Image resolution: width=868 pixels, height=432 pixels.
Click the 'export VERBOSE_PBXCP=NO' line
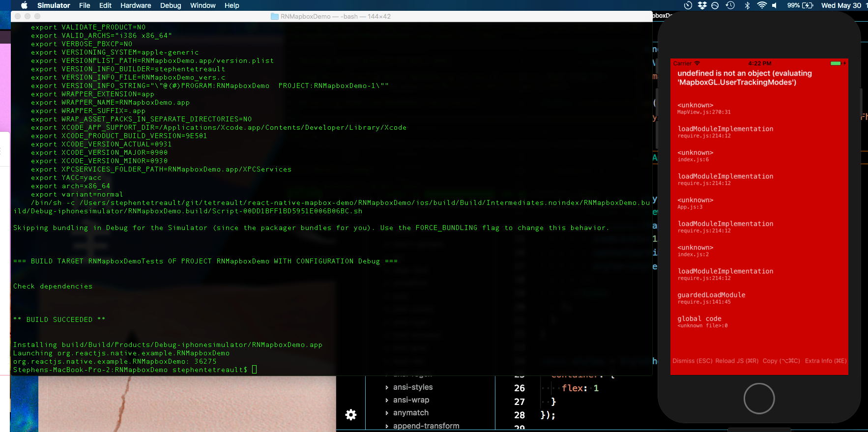[x=82, y=44]
